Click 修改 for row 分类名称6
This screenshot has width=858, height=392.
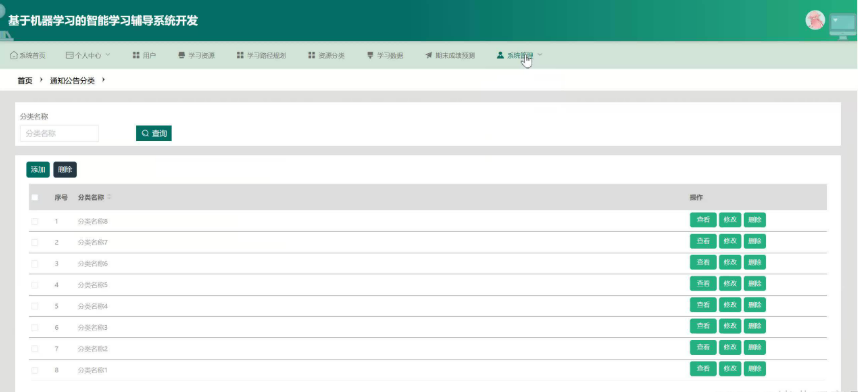coord(730,262)
